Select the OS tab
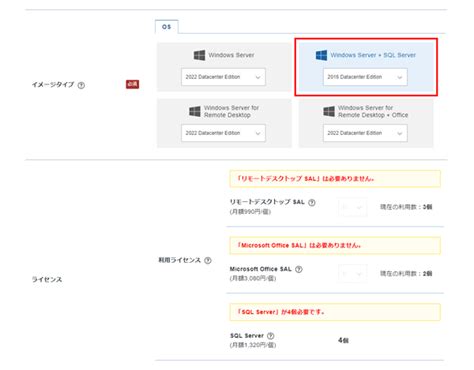Screen dimensions: 474x370 (166, 27)
